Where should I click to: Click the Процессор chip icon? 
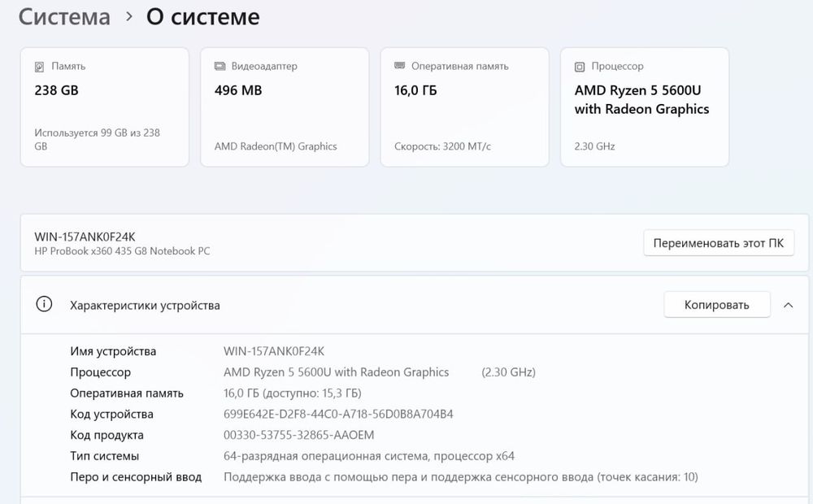coord(580,67)
